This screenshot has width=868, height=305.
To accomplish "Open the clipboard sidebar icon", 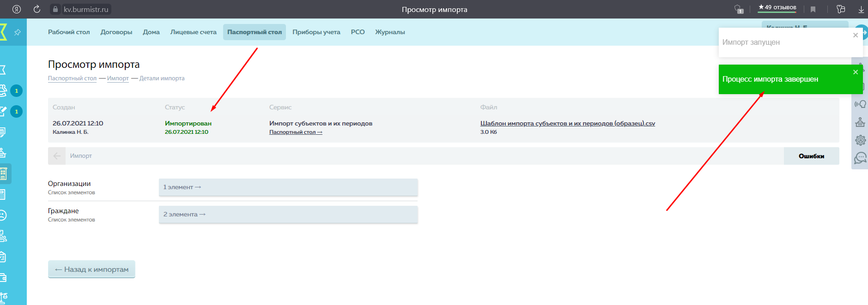I will [x=3, y=257].
